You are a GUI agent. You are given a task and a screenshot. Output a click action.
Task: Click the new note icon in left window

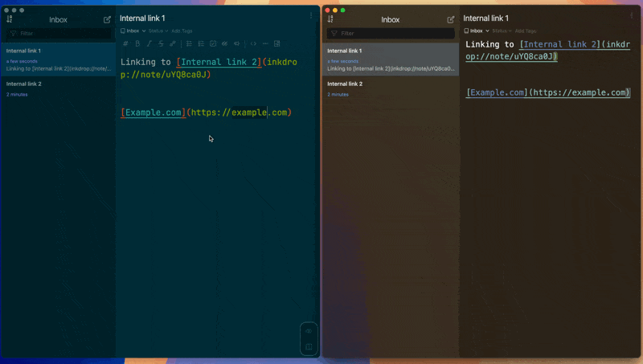coord(107,19)
